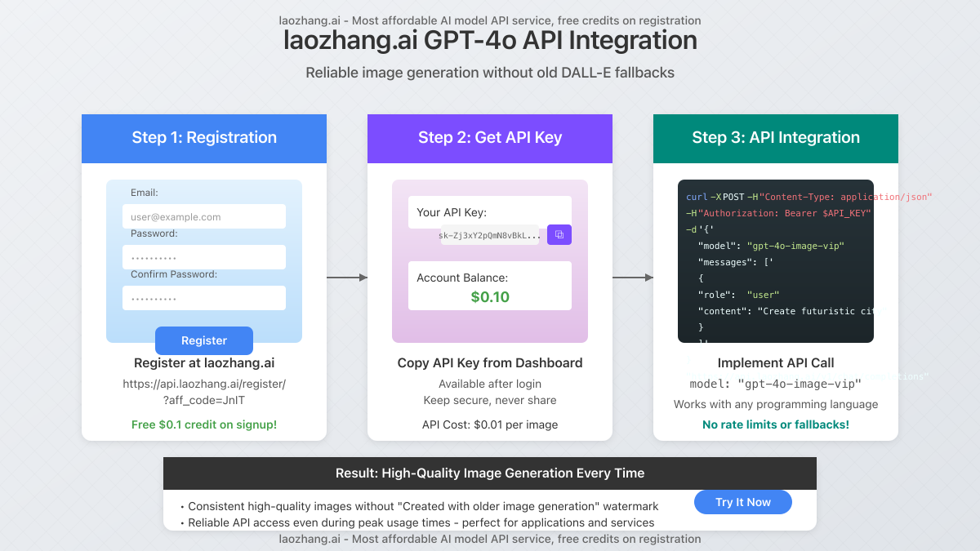Click 'Copy API Key from Dashboard' caption
Image resolution: width=980 pixels, height=551 pixels.
[x=490, y=363]
